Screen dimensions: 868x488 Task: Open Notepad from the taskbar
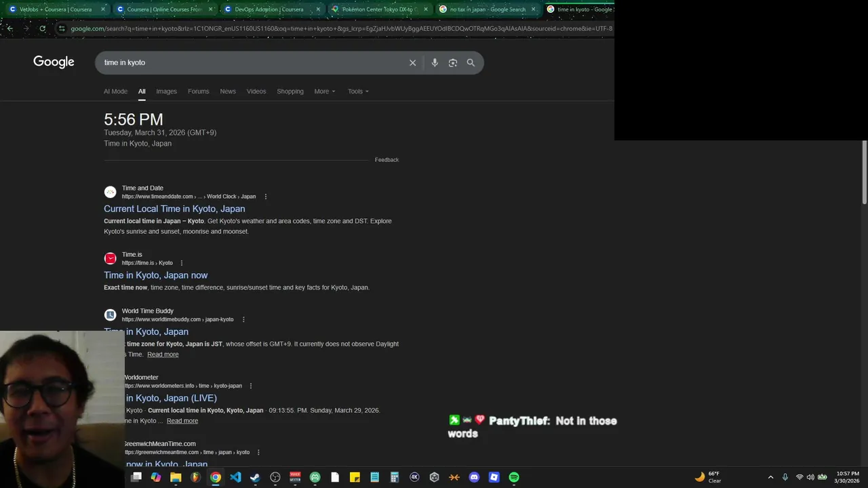tap(374, 477)
